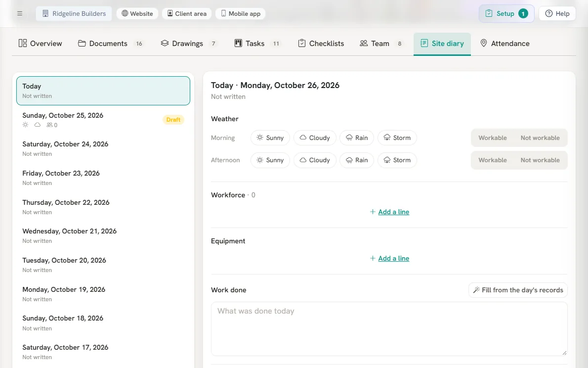Click the Site diary notes icon
Screen dimensions: 588x368
424,43
